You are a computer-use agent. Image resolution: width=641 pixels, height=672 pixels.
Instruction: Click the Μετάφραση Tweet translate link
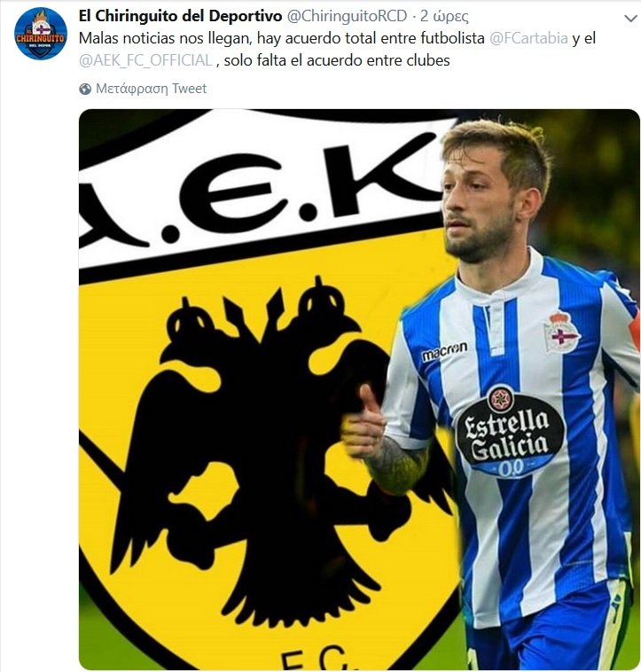coord(151,89)
